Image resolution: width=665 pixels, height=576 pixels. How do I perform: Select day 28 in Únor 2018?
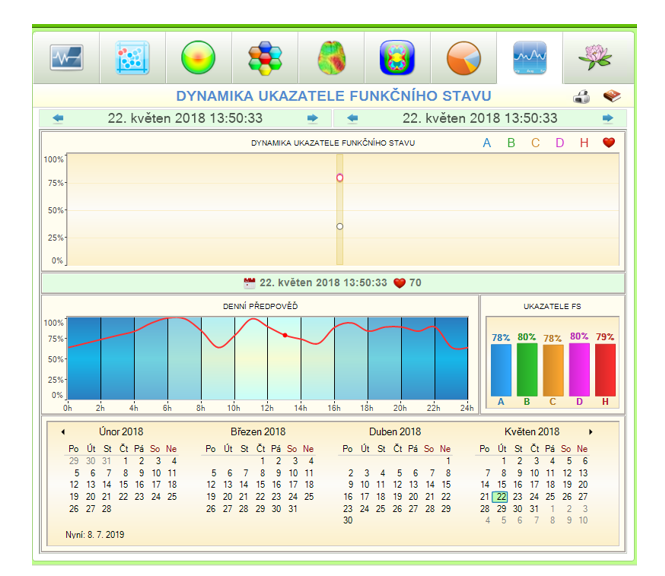coord(106,509)
